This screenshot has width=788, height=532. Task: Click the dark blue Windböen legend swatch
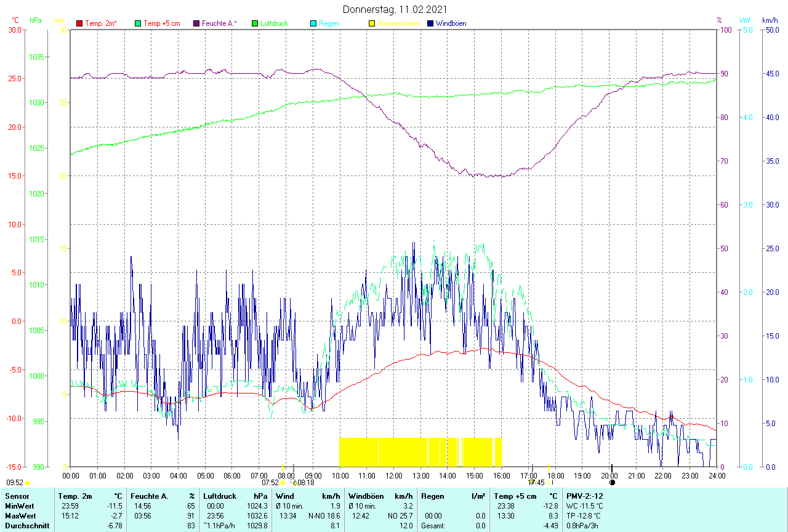coord(430,23)
